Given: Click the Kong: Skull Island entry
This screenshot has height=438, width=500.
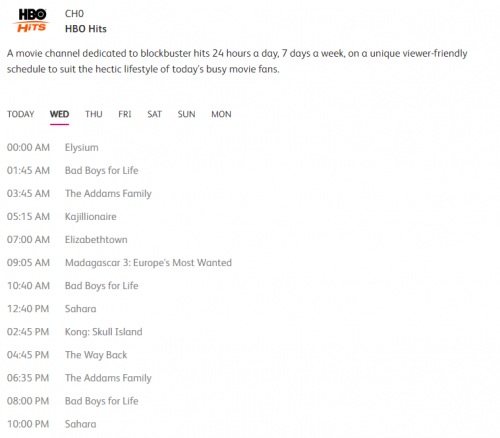Looking at the screenshot, I should [x=104, y=332].
